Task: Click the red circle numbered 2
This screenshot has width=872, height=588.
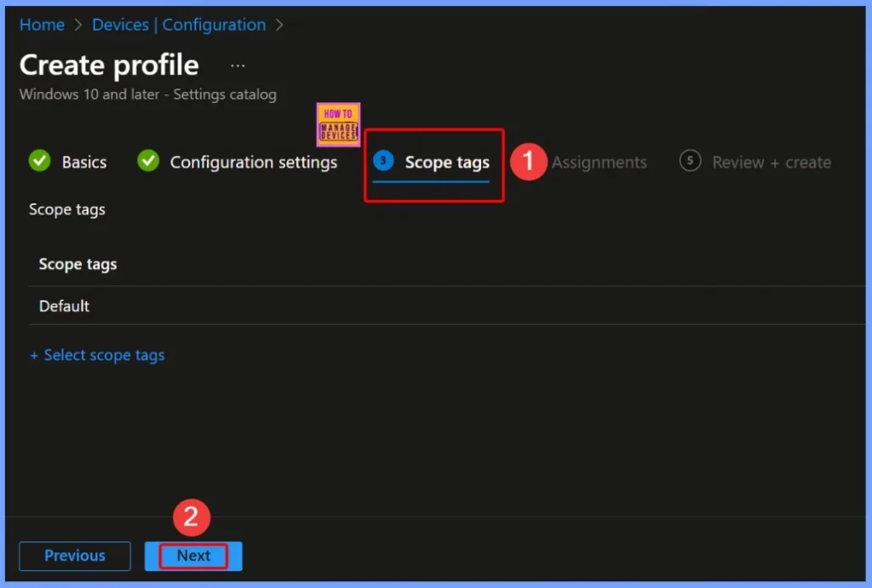Action: tap(192, 517)
